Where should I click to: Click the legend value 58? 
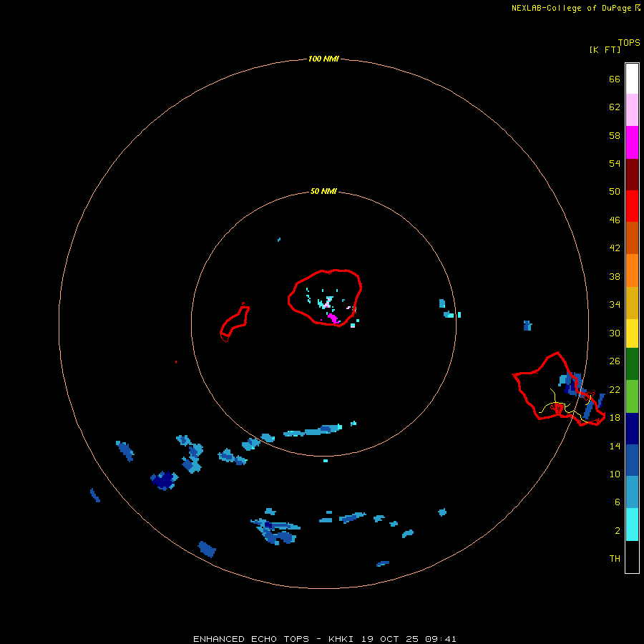(615, 135)
